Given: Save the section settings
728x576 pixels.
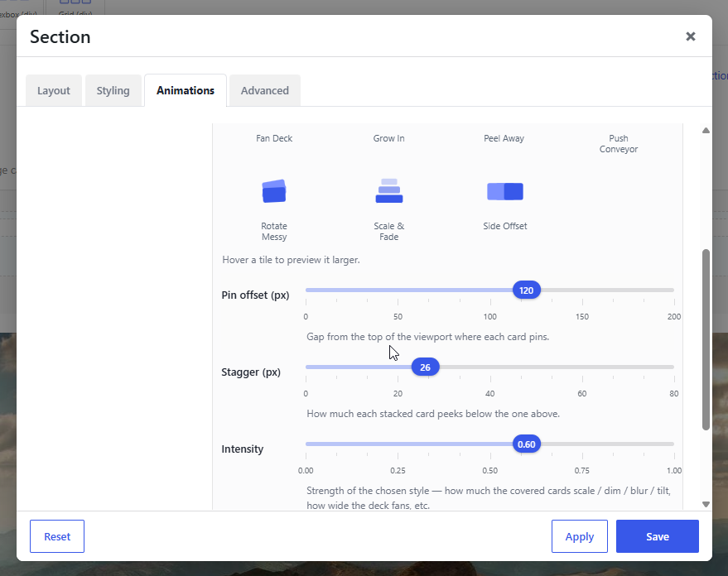Looking at the screenshot, I should tap(658, 536).
